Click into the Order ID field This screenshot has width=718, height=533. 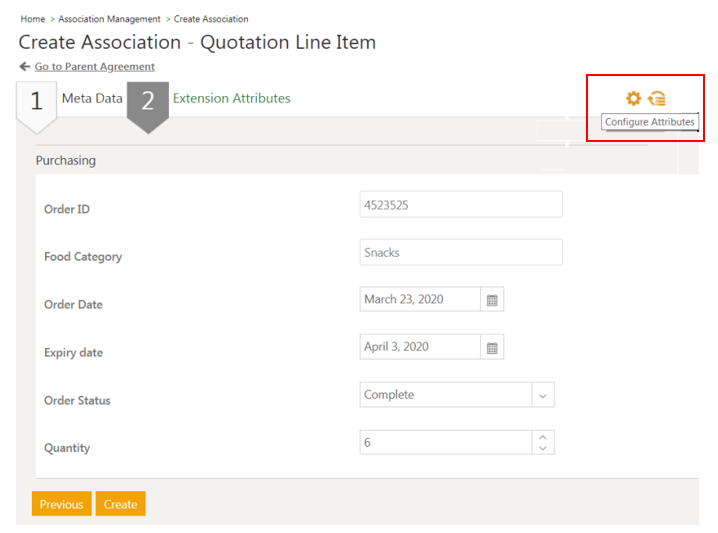point(460,205)
